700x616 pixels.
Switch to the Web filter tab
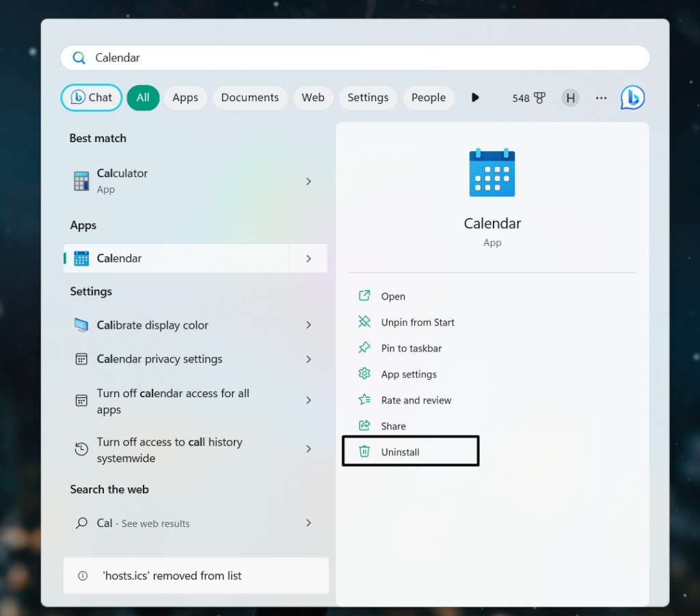(313, 98)
